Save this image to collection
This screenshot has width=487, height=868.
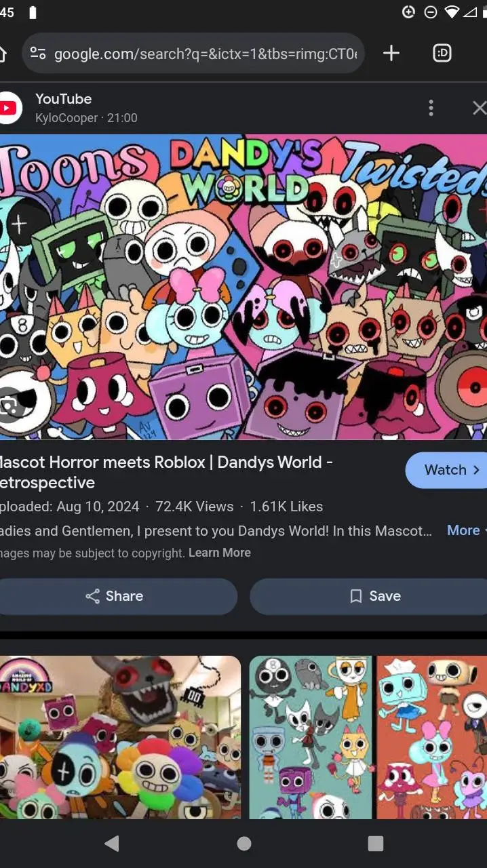point(368,596)
